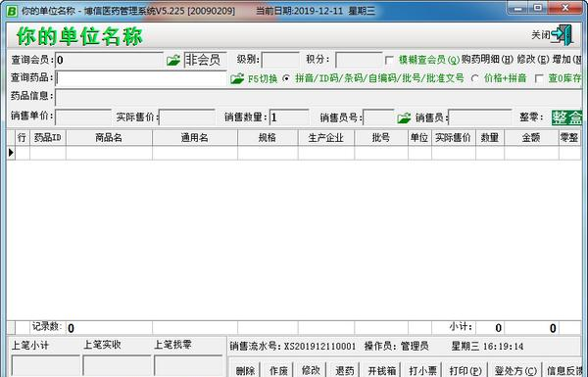Click the 药品ID column header
This screenshot has height=377, width=588.
coord(48,138)
